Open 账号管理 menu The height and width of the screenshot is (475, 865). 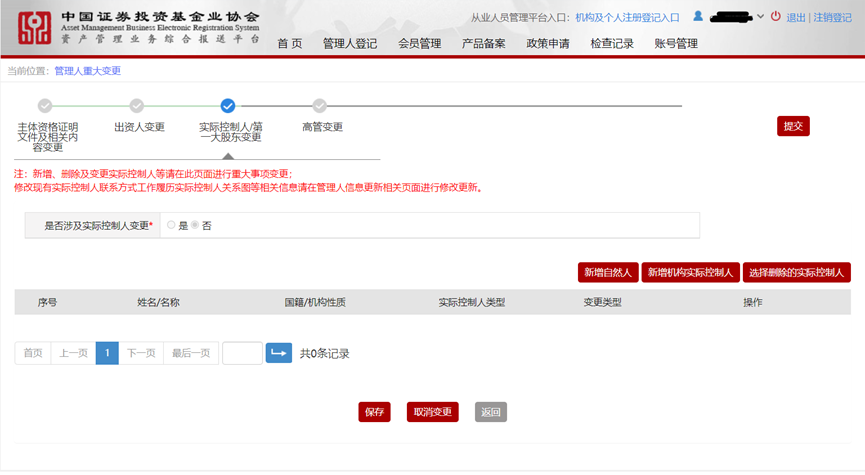(676, 44)
